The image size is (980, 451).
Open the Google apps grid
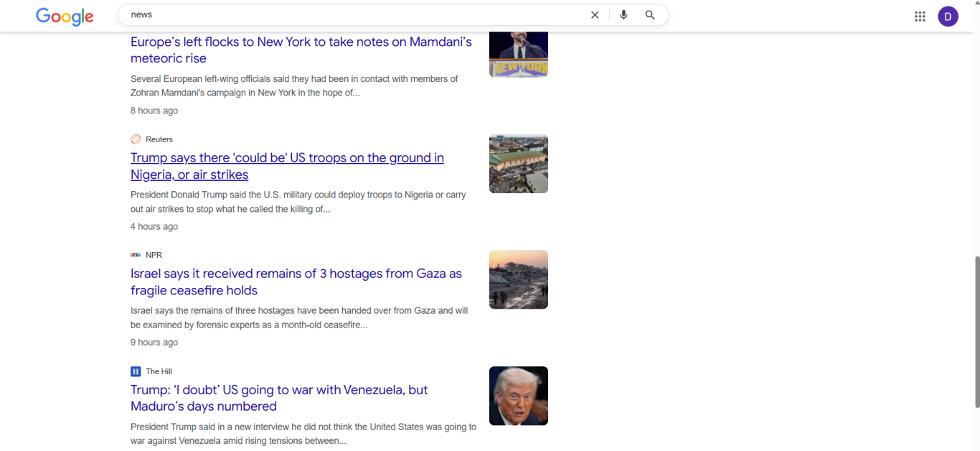(x=920, y=17)
